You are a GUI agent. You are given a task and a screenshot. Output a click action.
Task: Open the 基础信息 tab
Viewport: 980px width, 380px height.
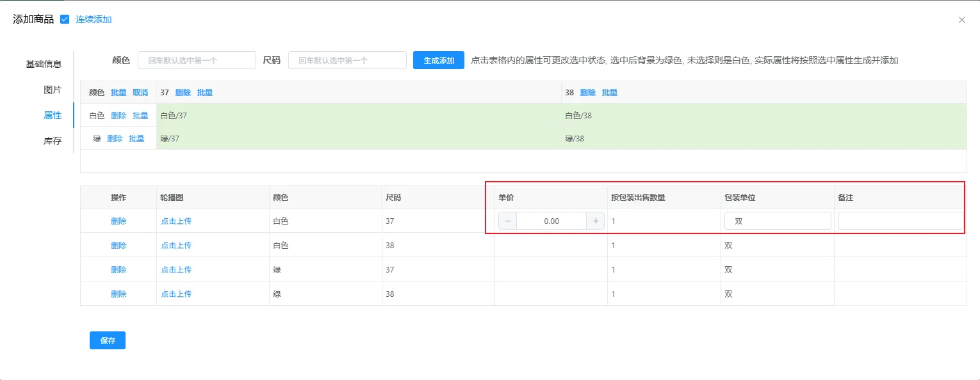(44, 64)
